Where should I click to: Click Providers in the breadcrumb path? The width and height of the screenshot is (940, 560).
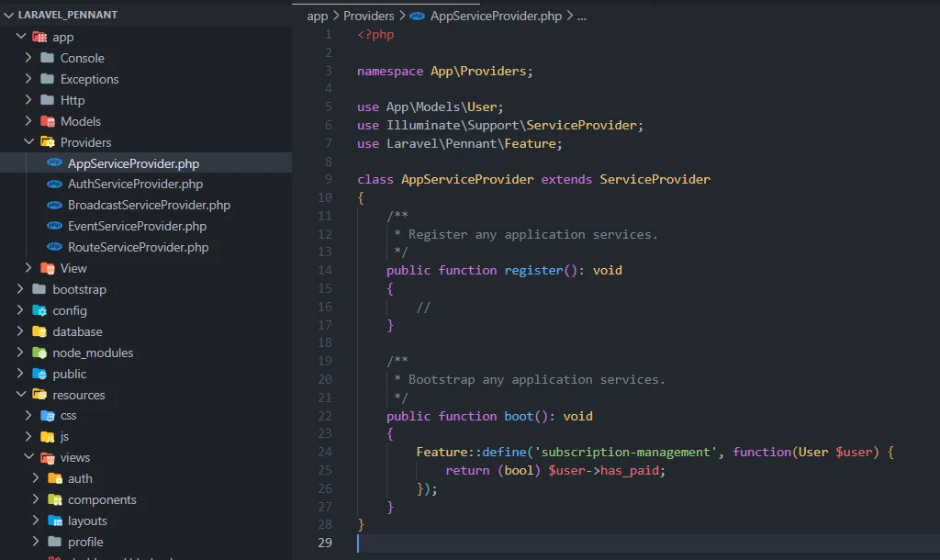[x=368, y=16]
